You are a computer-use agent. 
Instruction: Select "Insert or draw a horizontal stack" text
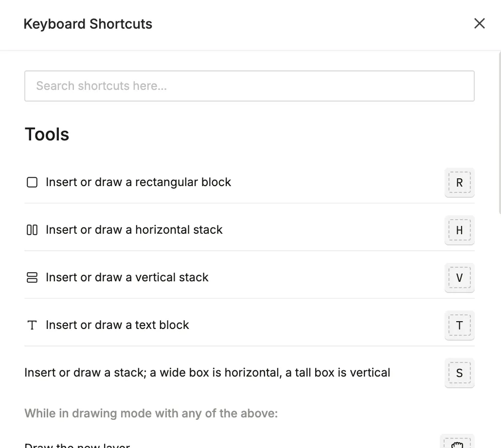click(134, 230)
